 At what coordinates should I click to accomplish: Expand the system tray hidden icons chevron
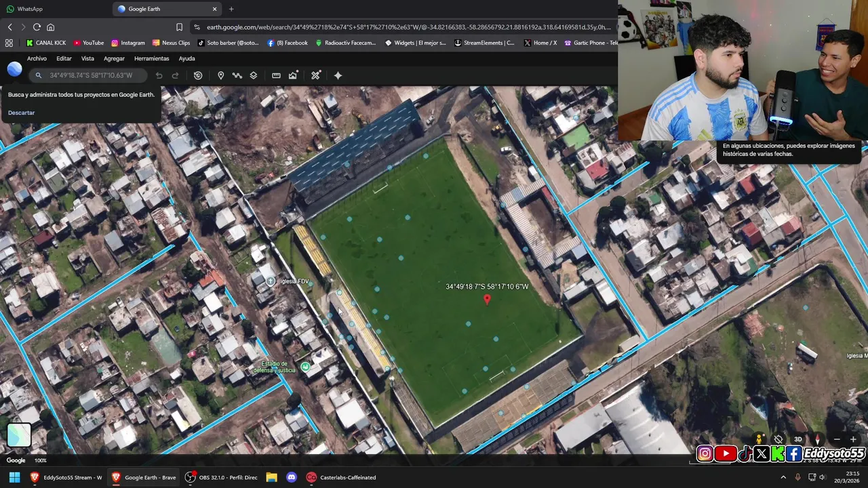(783, 477)
